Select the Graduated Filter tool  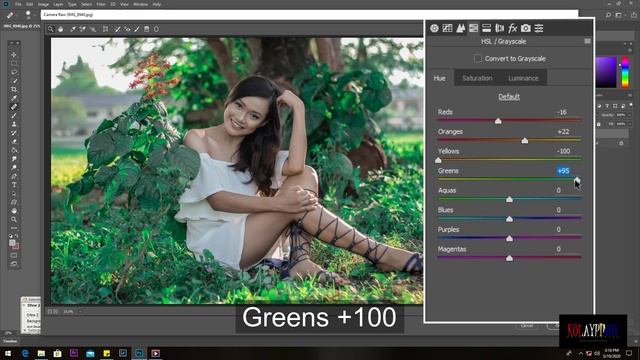point(147,29)
